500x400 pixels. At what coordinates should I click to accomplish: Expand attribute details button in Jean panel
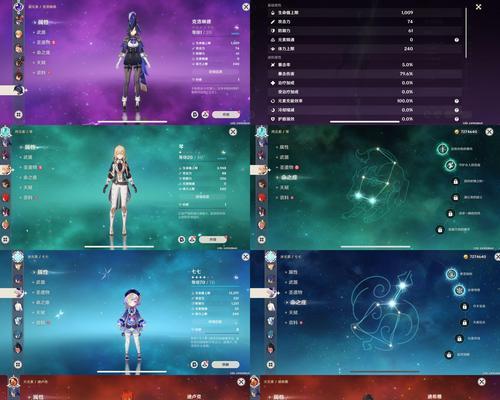202,197
